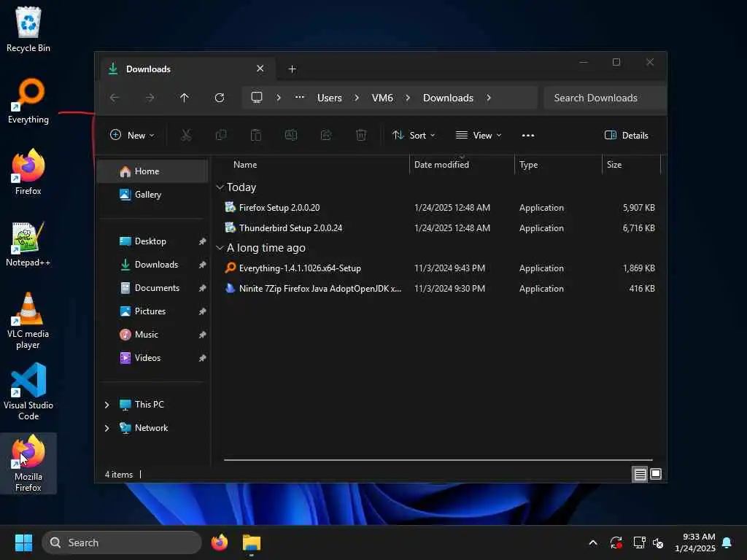The image size is (747, 560).
Task: Open Videos in navigation pane
Action: point(152,358)
